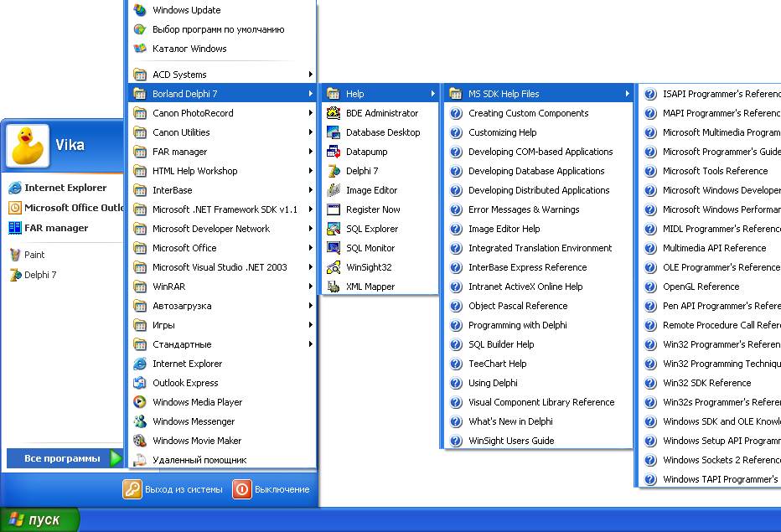Screen dimensions: 781x532
Task: Launch SQL Monitor icon
Action: pyautogui.click(x=334, y=248)
